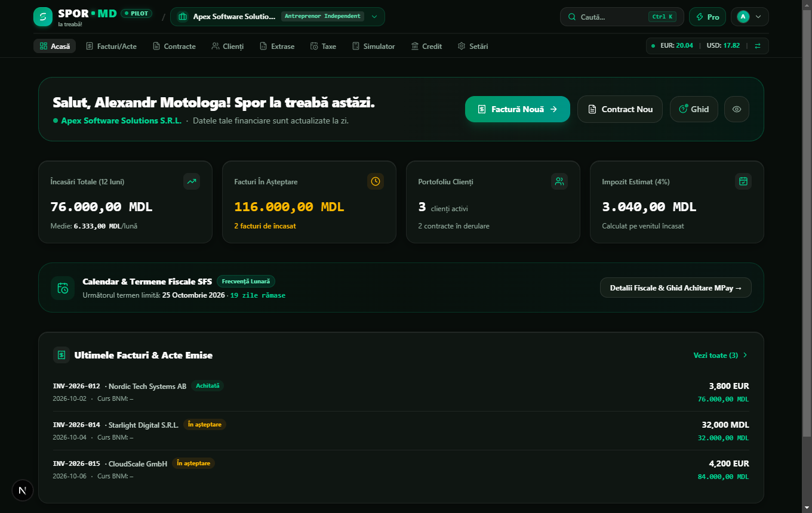The image size is (812, 513).
Task: Open the Facturi/Acte tab
Action: pos(111,46)
